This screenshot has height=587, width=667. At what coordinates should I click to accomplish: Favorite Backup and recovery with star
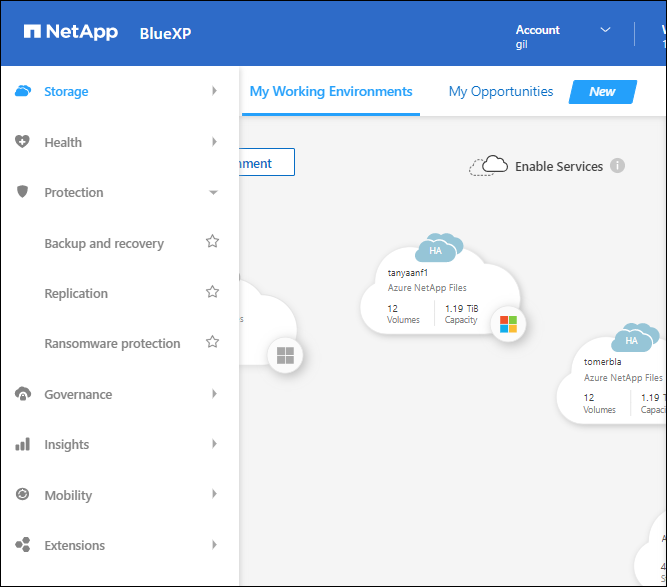212,242
